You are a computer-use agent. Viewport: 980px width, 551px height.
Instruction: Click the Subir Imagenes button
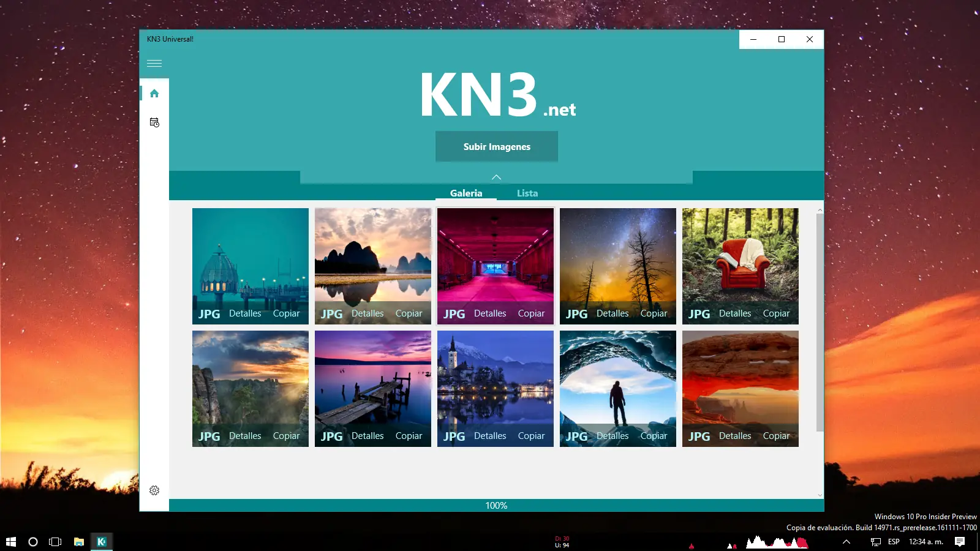[x=497, y=146]
